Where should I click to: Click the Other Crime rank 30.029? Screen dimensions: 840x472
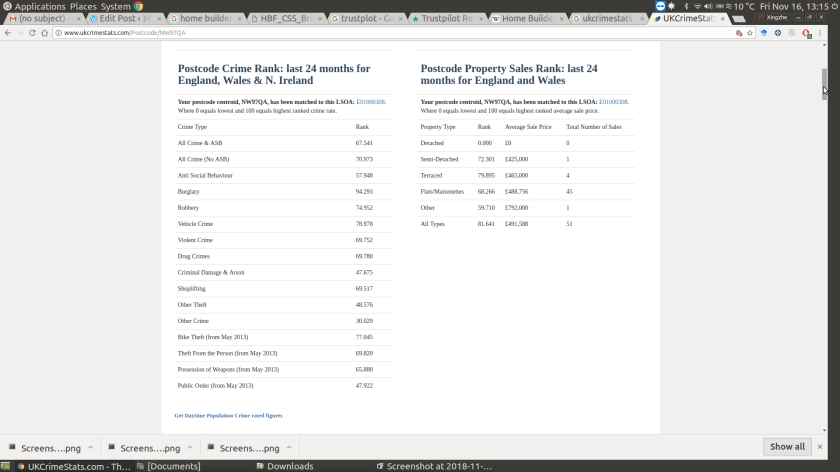coord(364,321)
